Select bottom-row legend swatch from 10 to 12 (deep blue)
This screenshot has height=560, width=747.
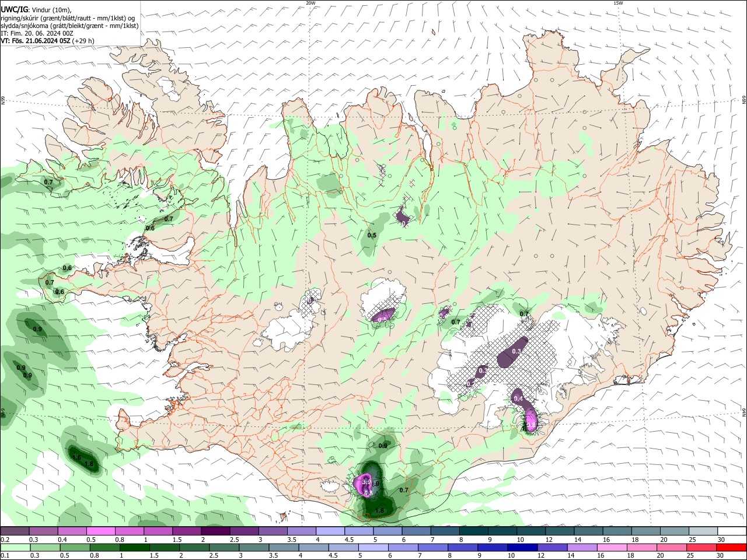tap(521, 547)
